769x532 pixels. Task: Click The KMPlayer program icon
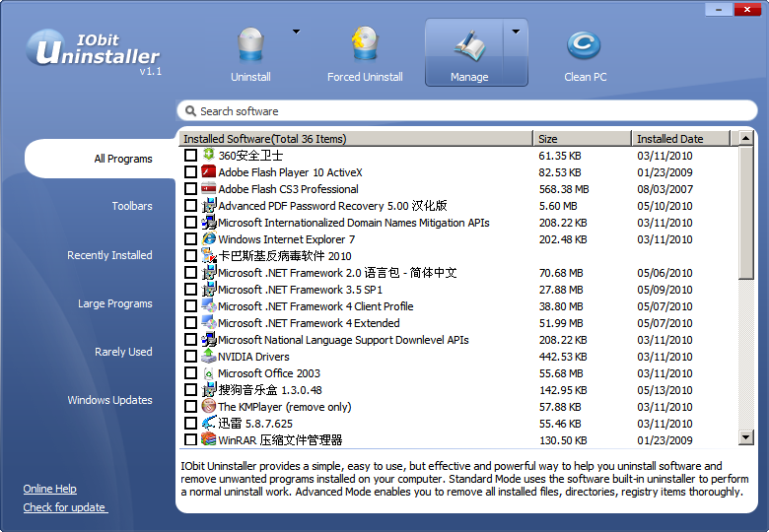point(209,407)
